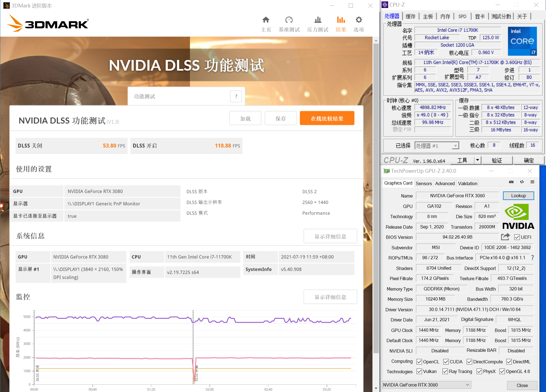Screen dimensions: 546x392
Task: Click the 3DMark vertical scrollbar thumb
Action: pyautogui.click(x=376, y=198)
